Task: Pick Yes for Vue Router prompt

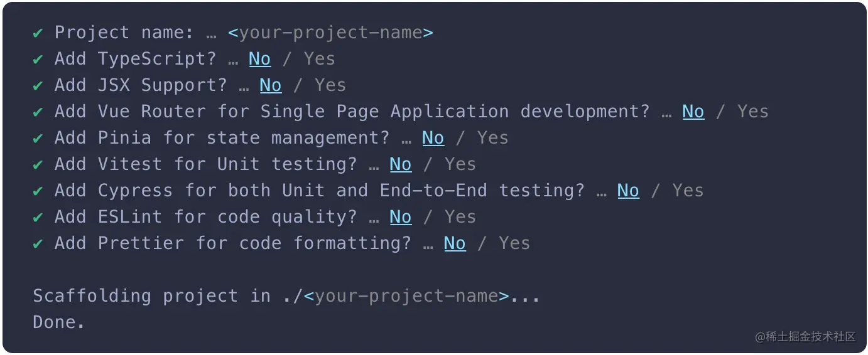Action: coord(752,112)
